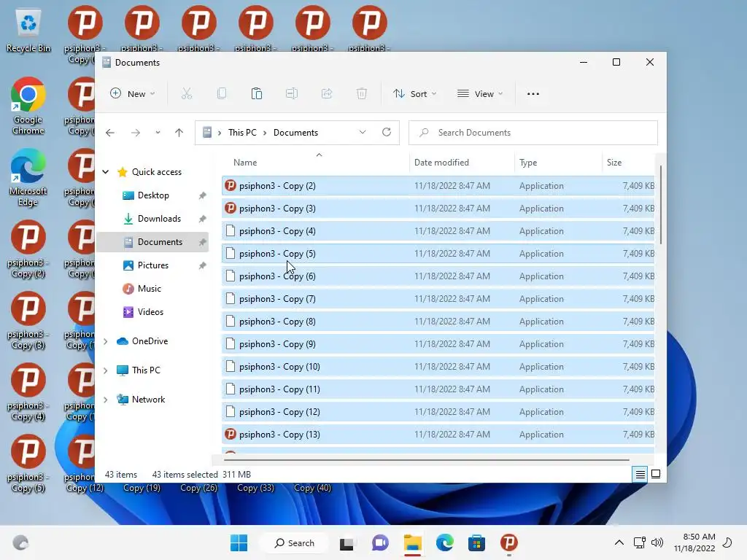Click the taskbar Search box
Image resolution: width=747 pixels, height=560 pixels.
coord(295,542)
